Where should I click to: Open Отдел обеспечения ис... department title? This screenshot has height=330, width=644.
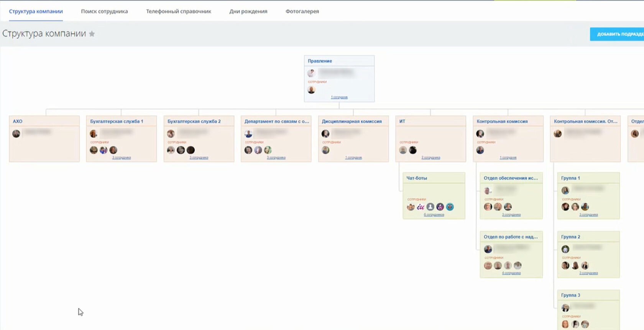tap(511, 178)
